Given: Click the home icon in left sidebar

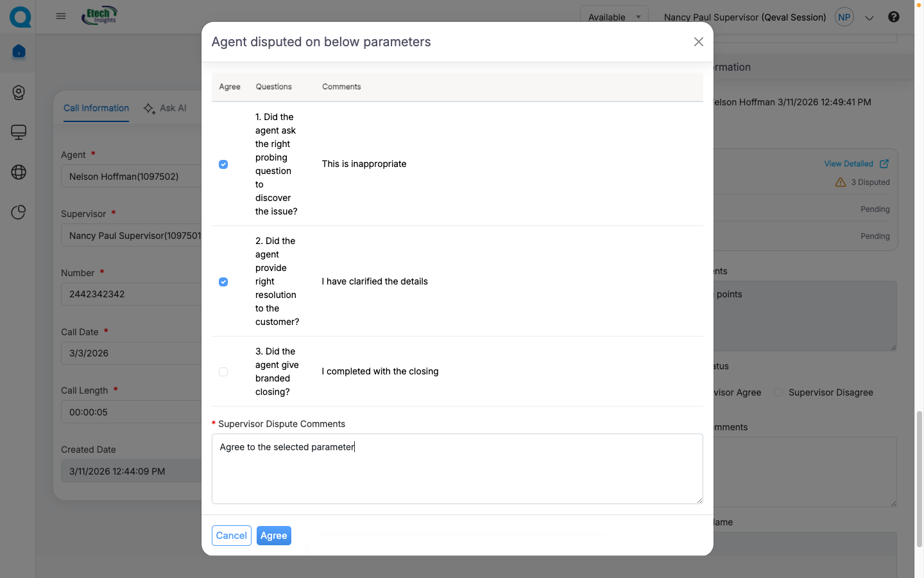Looking at the screenshot, I should pyautogui.click(x=19, y=51).
